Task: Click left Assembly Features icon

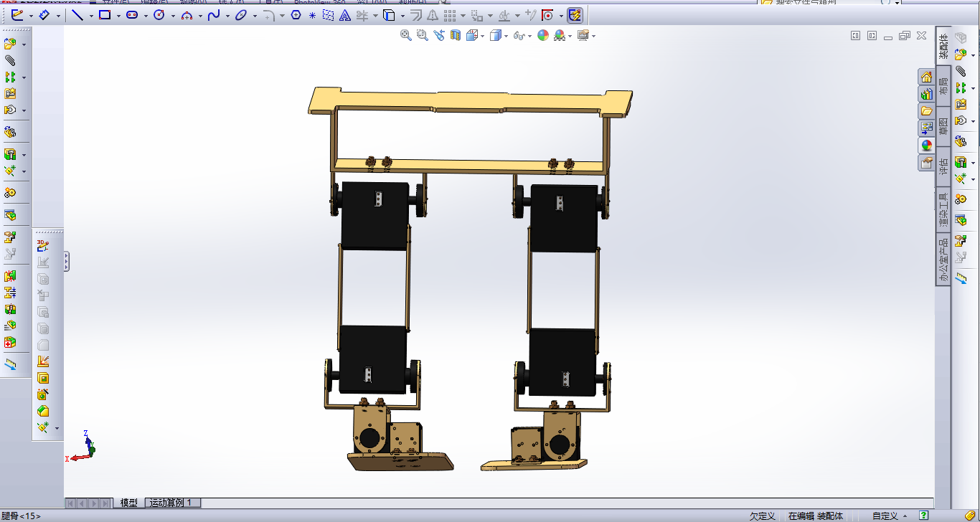Action: (x=10, y=154)
